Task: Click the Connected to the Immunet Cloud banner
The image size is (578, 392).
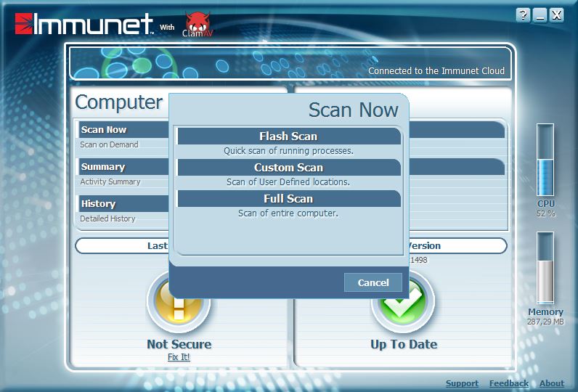Action: (x=290, y=63)
